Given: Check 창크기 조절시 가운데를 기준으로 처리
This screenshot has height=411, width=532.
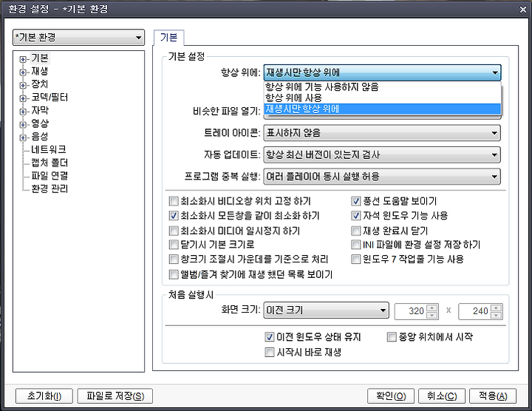Looking at the screenshot, I should (174, 259).
